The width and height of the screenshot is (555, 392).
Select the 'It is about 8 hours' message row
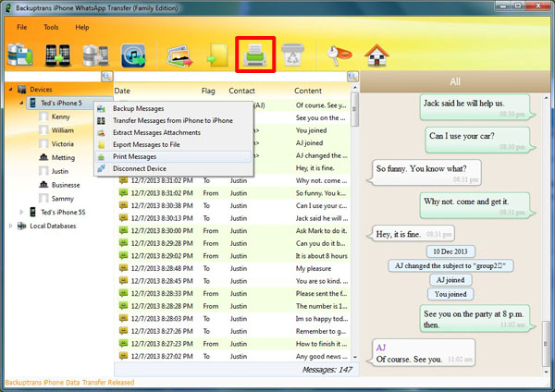[x=233, y=256]
